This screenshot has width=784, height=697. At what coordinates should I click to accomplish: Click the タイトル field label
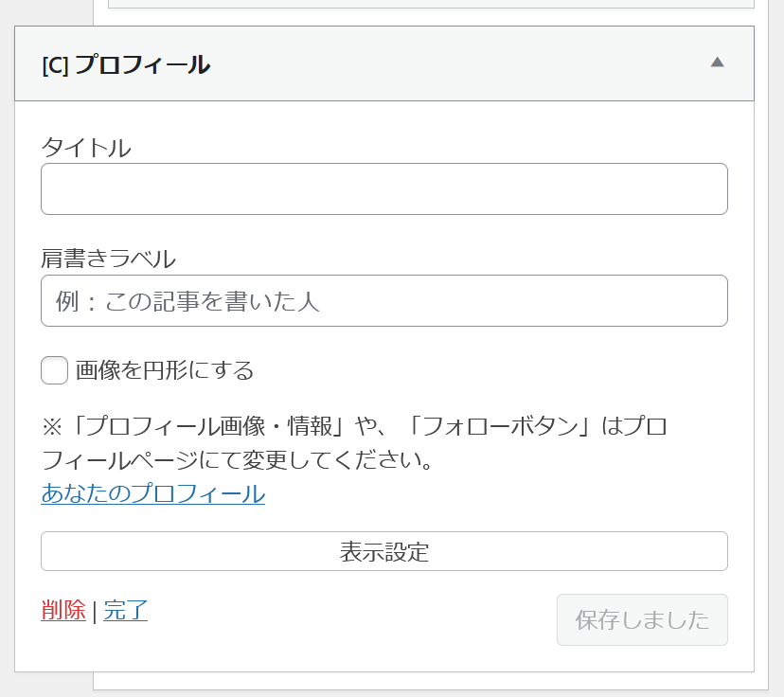pos(86,148)
